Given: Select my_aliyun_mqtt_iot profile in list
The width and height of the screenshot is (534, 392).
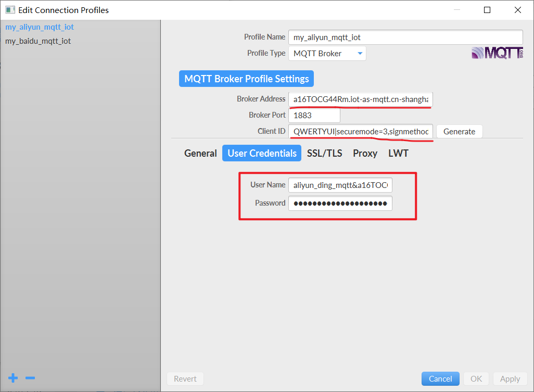Looking at the screenshot, I should coord(40,27).
